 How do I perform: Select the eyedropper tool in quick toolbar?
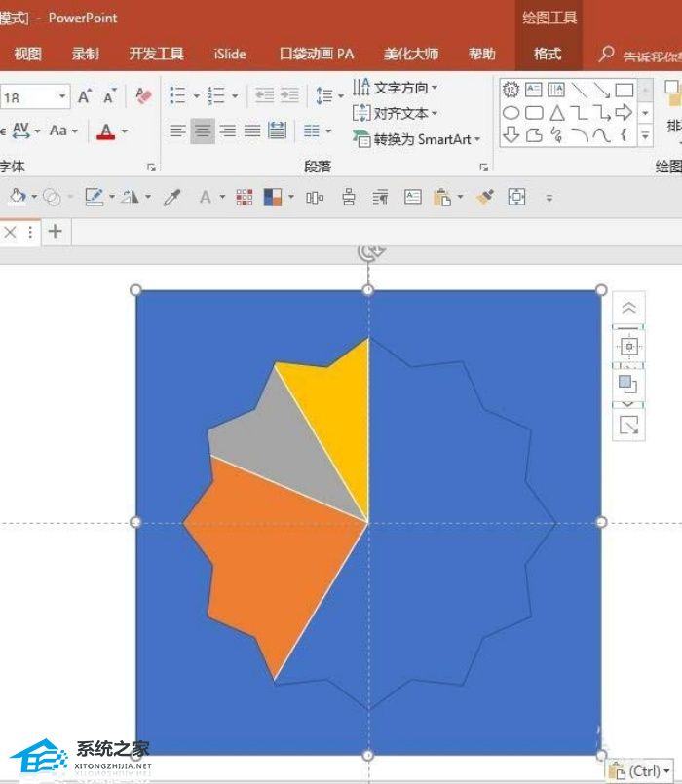click(x=171, y=198)
